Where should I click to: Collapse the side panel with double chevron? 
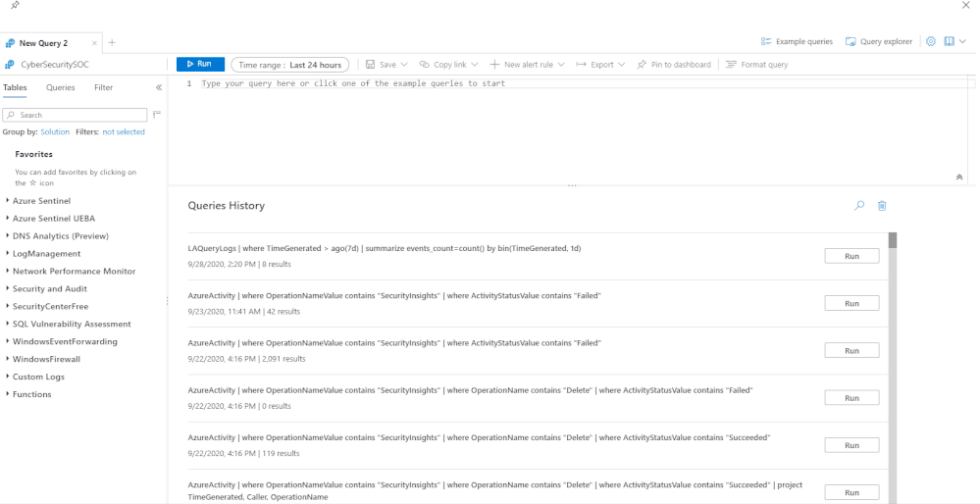click(159, 87)
